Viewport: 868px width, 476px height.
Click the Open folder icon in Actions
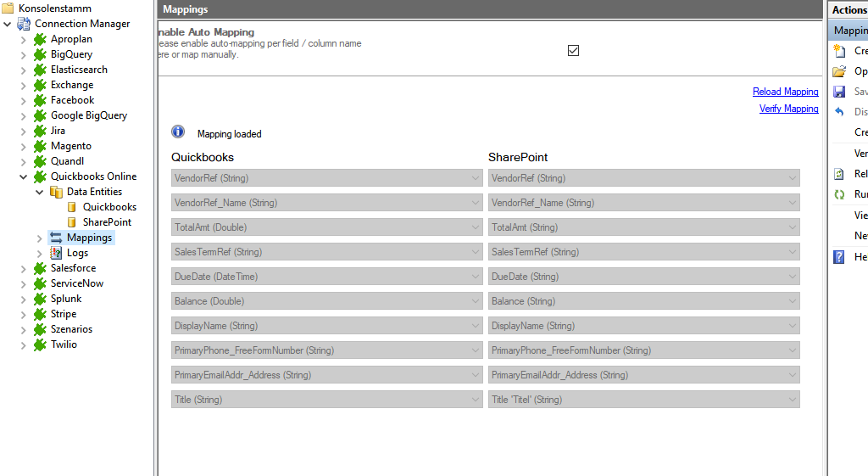839,71
